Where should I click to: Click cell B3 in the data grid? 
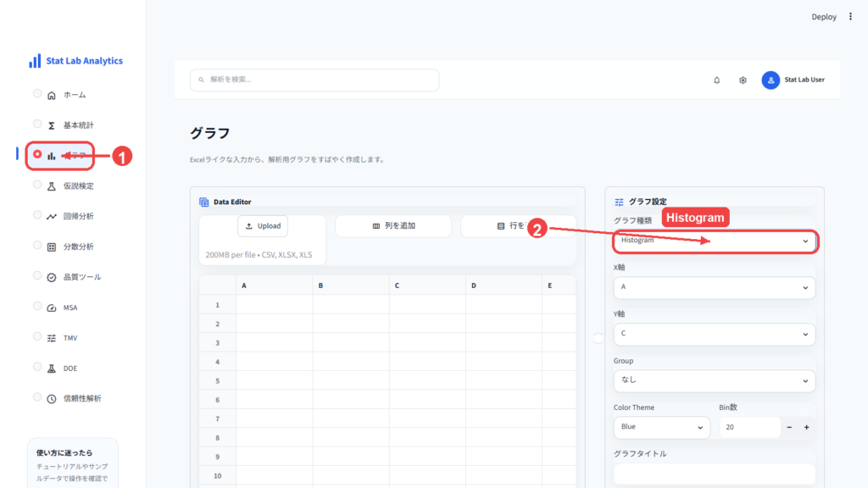(351, 343)
